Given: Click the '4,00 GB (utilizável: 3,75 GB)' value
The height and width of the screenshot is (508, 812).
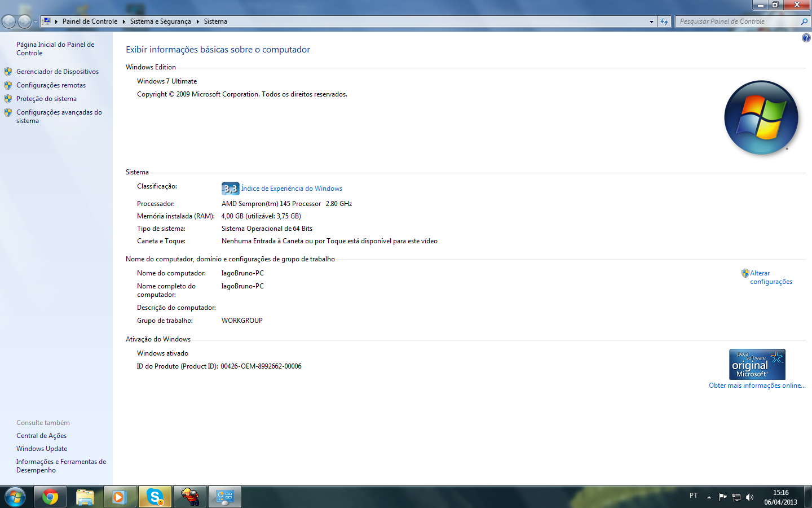Looking at the screenshot, I should 261,216.
